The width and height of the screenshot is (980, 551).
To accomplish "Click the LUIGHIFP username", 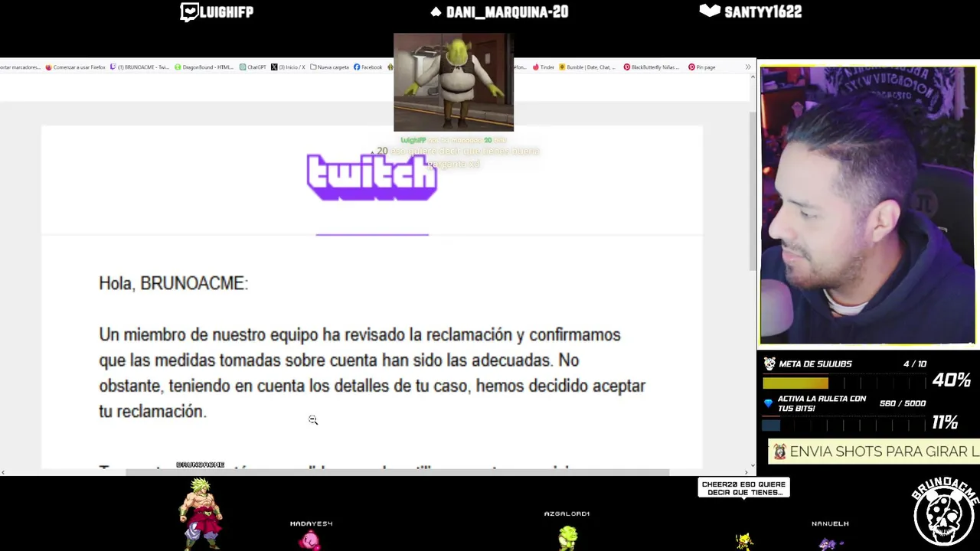I will pyautogui.click(x=227, y=11).
